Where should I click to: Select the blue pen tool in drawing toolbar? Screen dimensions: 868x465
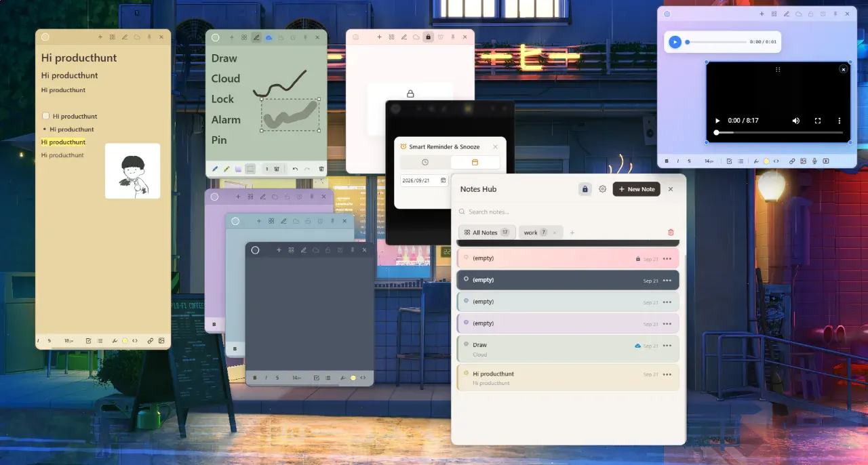[x=216, y=169]
